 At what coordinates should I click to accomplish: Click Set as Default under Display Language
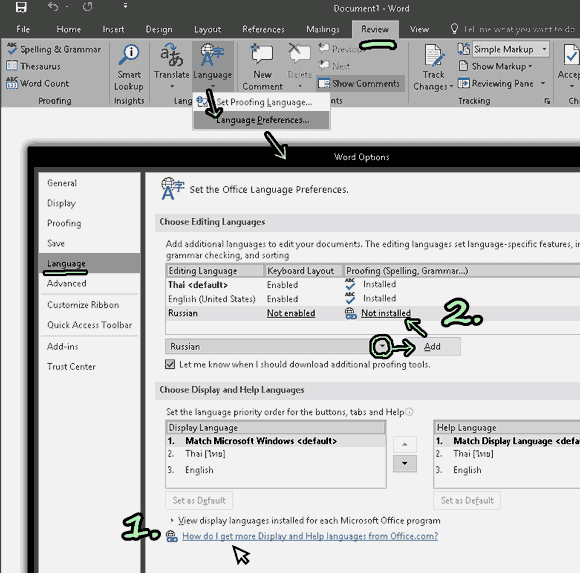pyautogui.click(x=199, y=500)
